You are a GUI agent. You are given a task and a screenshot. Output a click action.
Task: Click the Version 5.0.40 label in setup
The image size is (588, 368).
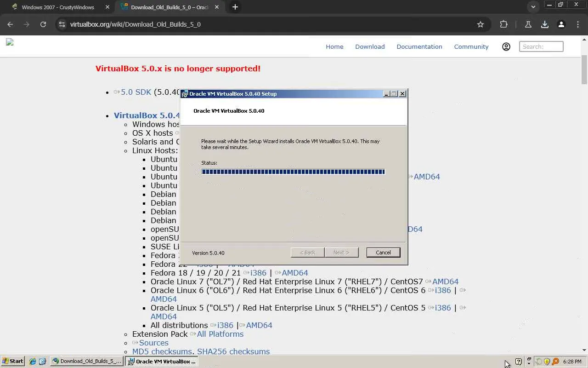[x=208, y=253]
